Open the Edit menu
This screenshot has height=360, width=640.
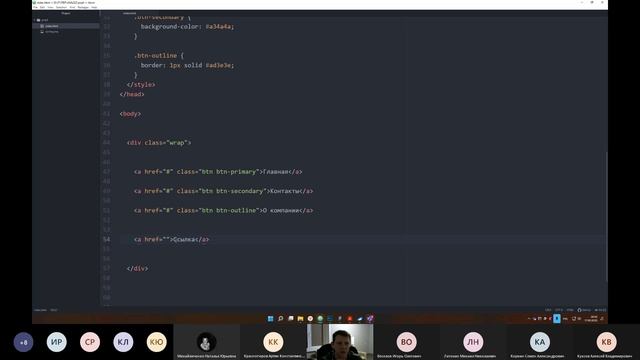point(42,7)
